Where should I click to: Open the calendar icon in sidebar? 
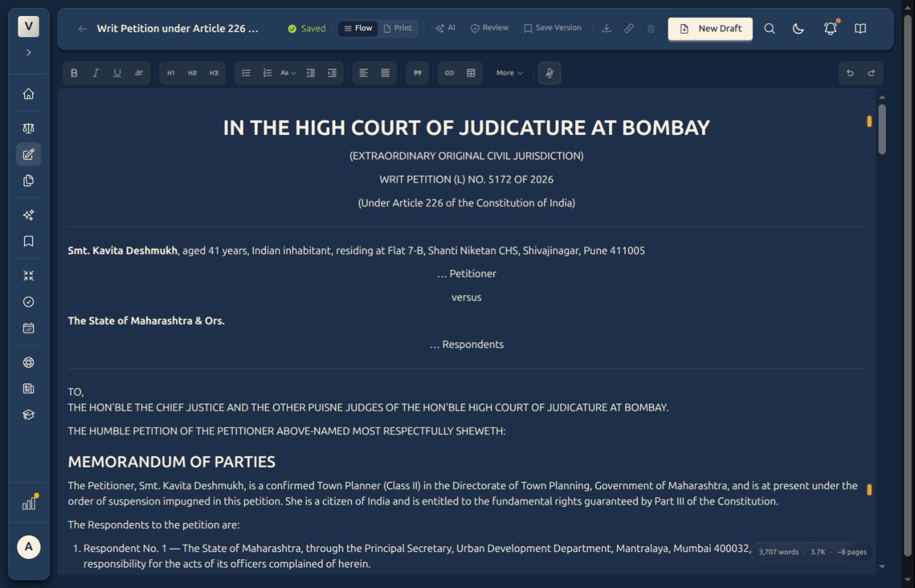[29, 328]
